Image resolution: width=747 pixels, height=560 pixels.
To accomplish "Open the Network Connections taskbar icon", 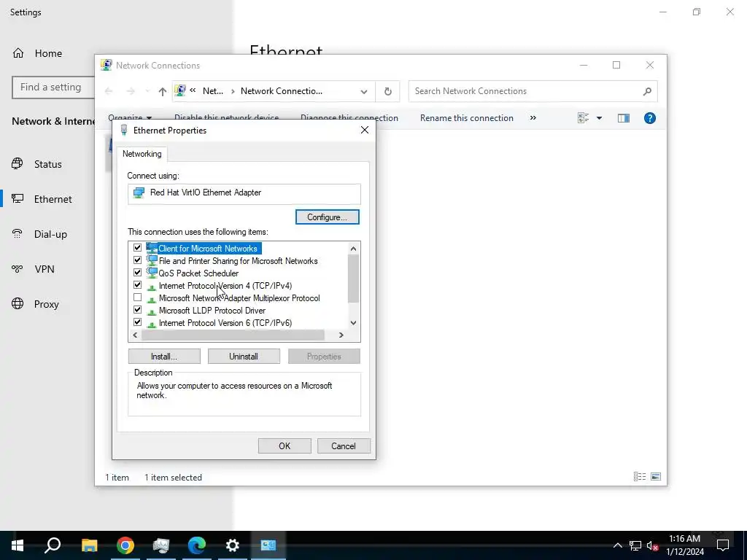I will tap(268, 545).
